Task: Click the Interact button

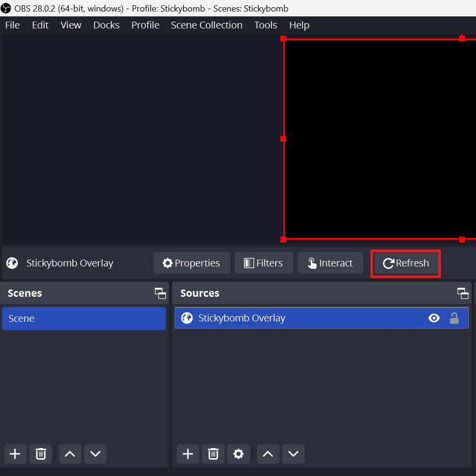Action: (x=331, y=263)
